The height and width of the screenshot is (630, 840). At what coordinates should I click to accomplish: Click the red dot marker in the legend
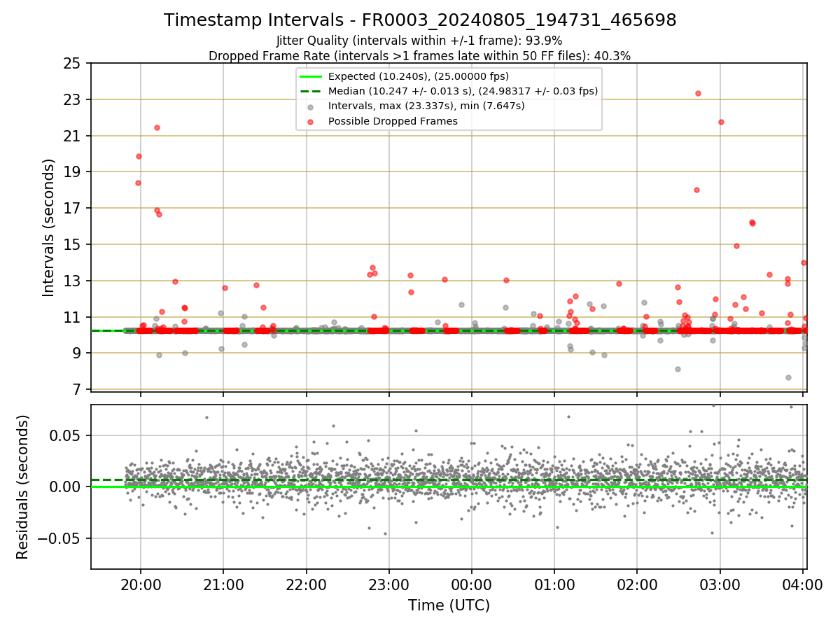[x=310, y=122]
